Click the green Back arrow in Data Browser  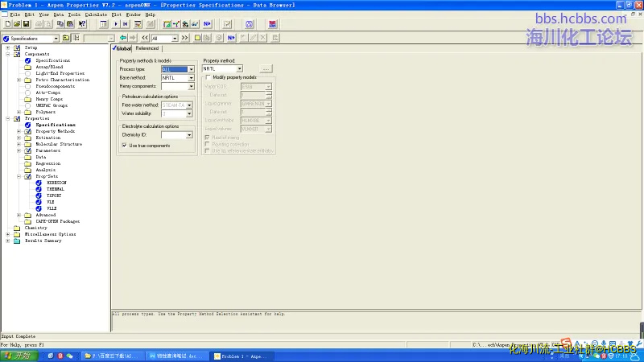123,38
